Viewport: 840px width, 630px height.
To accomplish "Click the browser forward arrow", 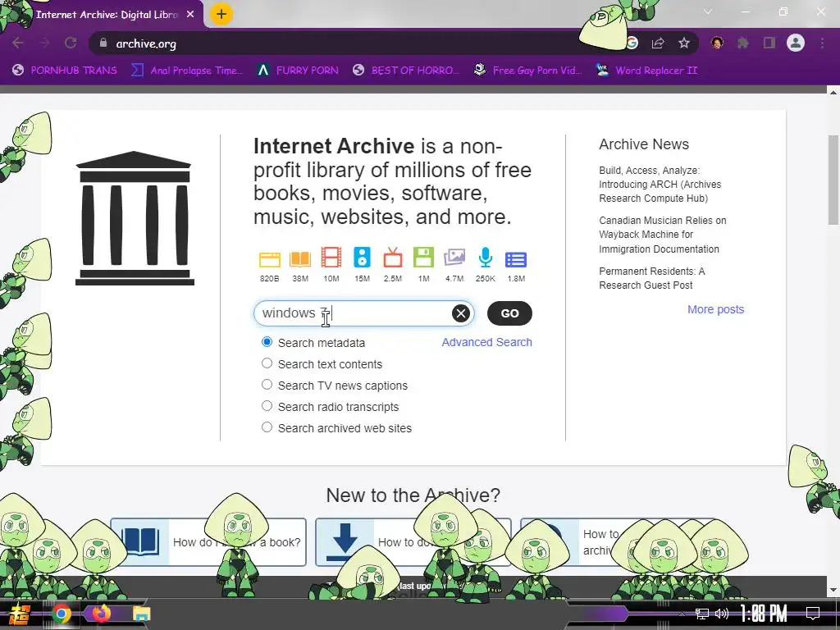I will [x=44, y=43].
